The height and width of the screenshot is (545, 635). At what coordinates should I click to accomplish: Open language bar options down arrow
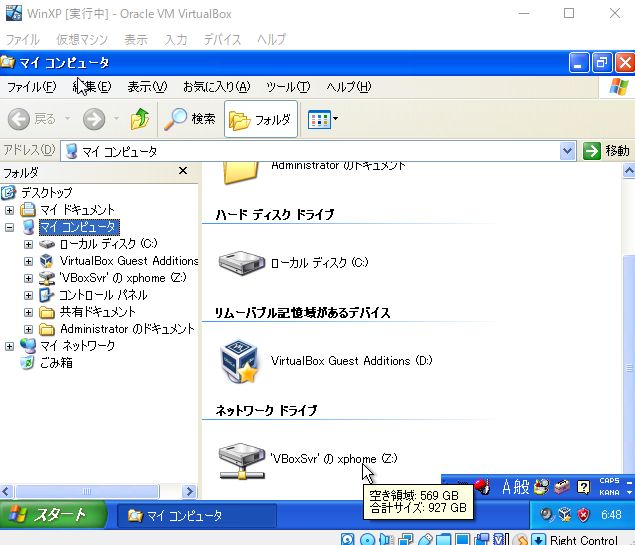click(x=629, y=493)
